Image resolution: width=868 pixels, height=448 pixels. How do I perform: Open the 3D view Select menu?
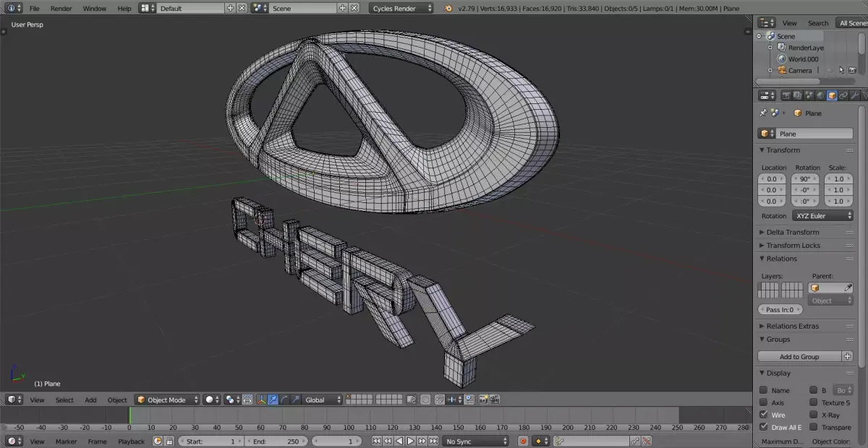point(64,400)
